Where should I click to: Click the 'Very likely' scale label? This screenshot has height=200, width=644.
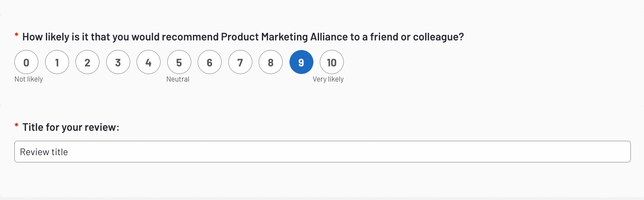(x=328, y=79)
